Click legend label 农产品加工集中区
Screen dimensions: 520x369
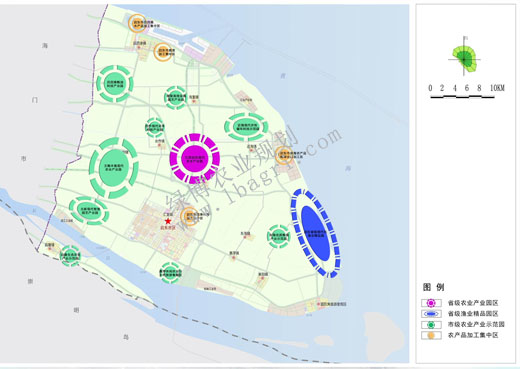coord(473,335)
